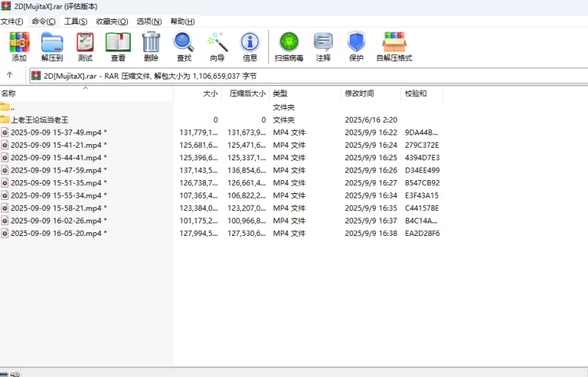588x377 pixels.
Task: Run the 测试 (Test) archive tool
Action: (x=85, y=46)
